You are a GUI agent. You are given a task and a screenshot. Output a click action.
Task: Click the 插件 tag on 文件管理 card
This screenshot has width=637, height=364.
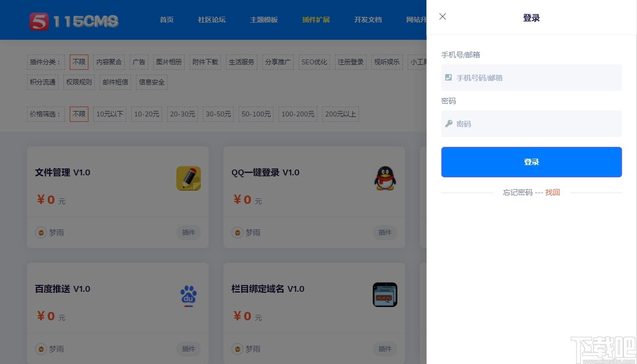pyautogui.click(x=189, y=232)
